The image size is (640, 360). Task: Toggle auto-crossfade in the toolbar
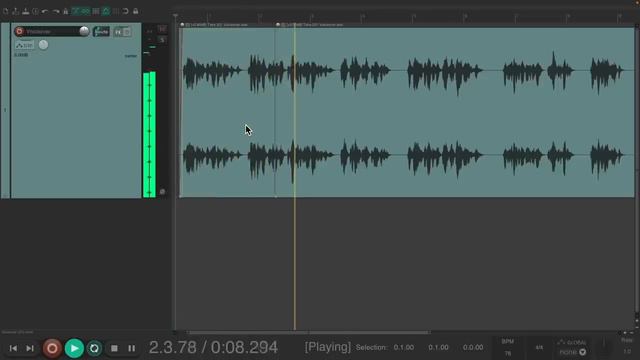tap(76, 11)
